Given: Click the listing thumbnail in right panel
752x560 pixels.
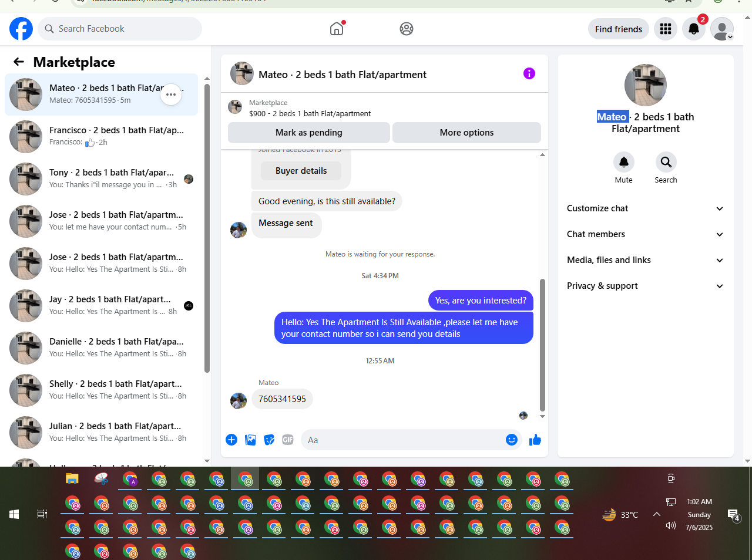Looking at the screenshot, I should click(646, 85).
